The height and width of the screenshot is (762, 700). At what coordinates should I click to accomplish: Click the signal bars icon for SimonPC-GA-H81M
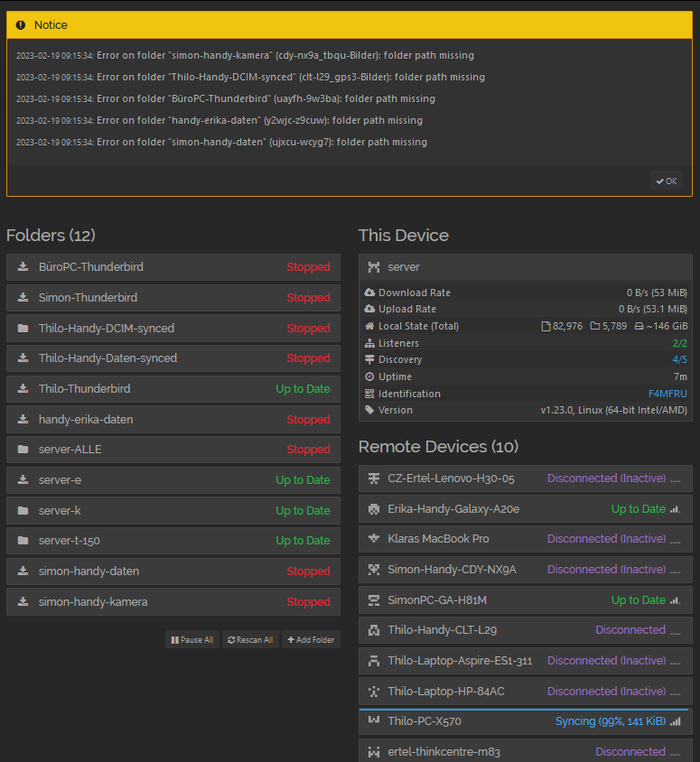(x=675, y=600)
